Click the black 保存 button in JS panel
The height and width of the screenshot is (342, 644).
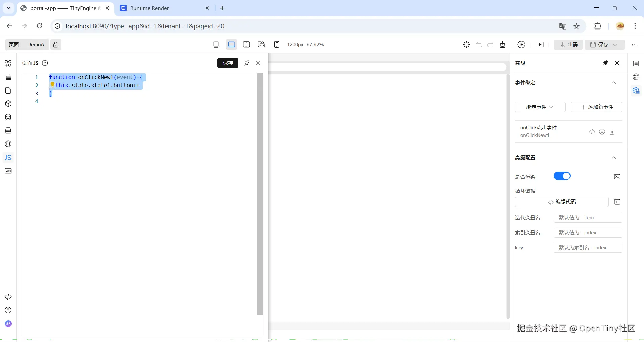pyautogui.click(x=228, y=63)
